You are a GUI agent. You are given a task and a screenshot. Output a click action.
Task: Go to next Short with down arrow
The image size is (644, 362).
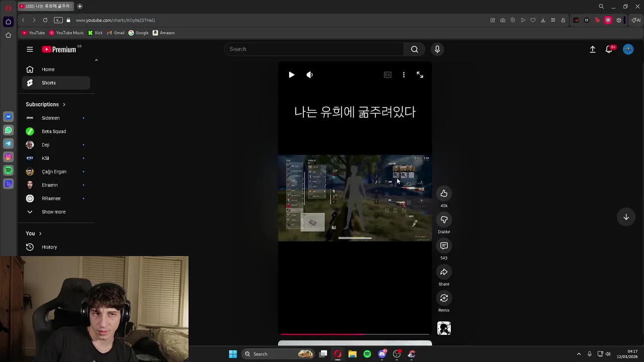tap(626, 217)
